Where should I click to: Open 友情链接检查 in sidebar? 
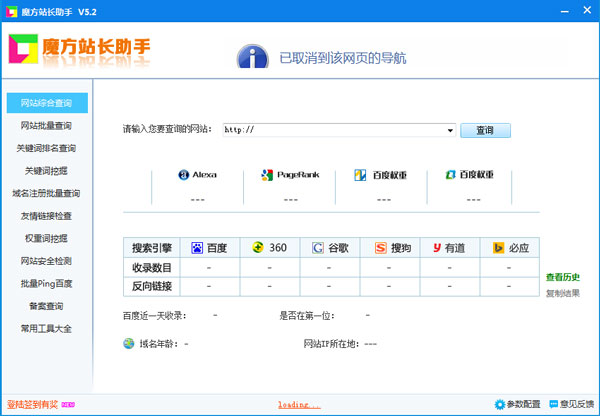click(x=46, y=216)
